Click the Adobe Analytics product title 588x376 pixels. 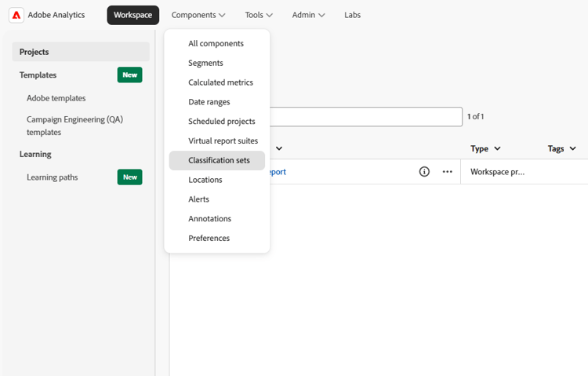point(56,15)
